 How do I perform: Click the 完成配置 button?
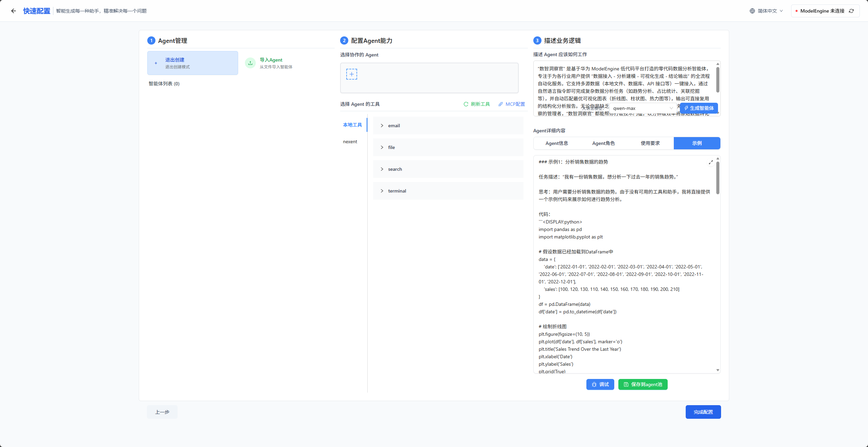coord(703,412)
